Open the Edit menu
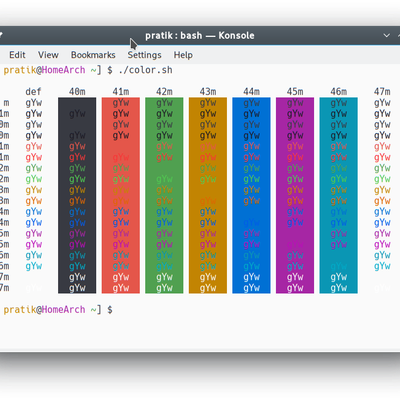 pyautogui.click(x=17, y=55)
